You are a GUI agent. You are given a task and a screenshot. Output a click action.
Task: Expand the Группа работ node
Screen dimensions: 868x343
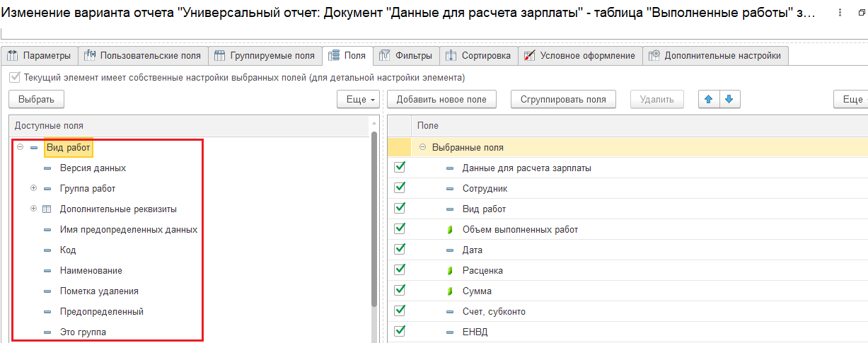click(x=33, y=189)
